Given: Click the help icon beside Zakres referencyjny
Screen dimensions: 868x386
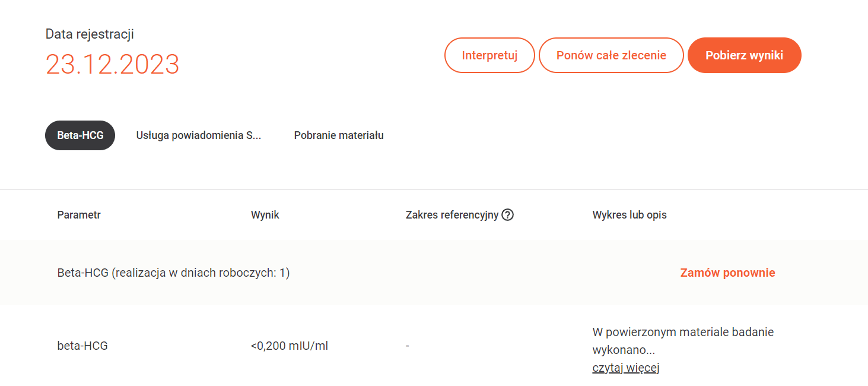Looking at the screenshot, I should pyautogui.click(x=507, y=215).
